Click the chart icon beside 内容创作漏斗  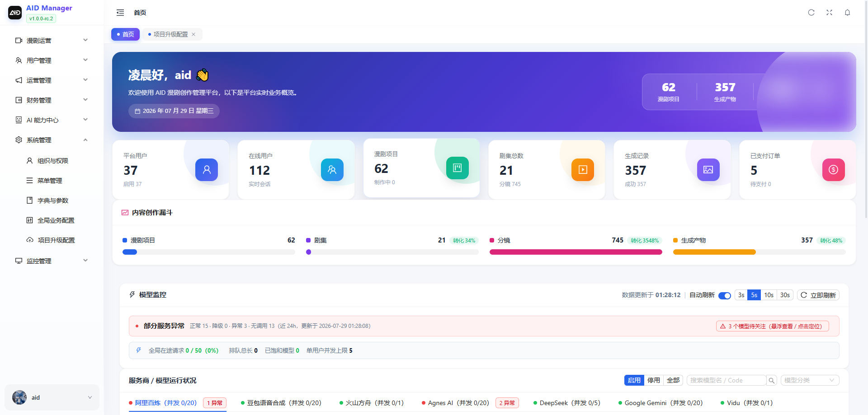(x=125, y=213)
